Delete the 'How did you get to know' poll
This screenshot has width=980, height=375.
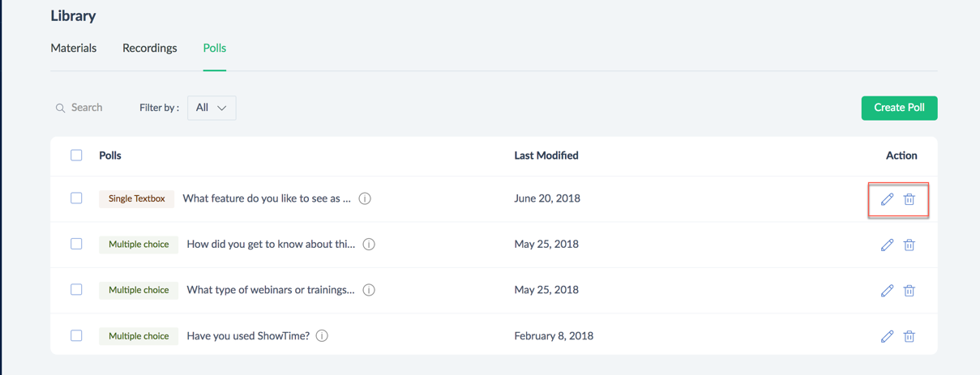909,245
